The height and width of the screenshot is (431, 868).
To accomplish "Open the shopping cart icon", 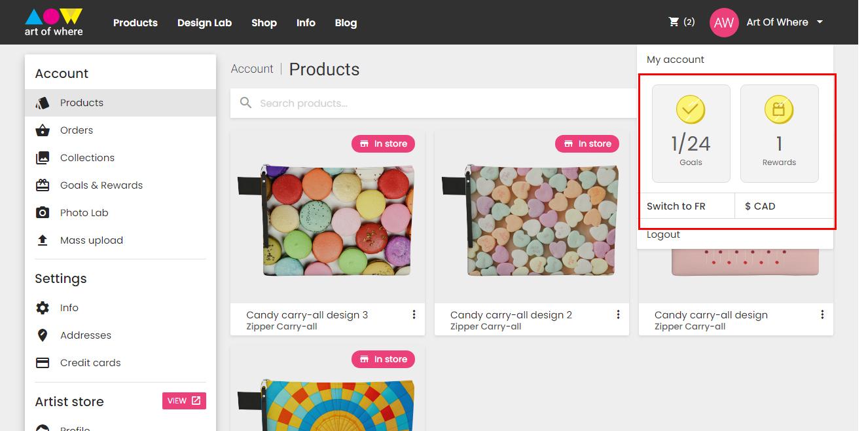I will [x=674, y=22].
